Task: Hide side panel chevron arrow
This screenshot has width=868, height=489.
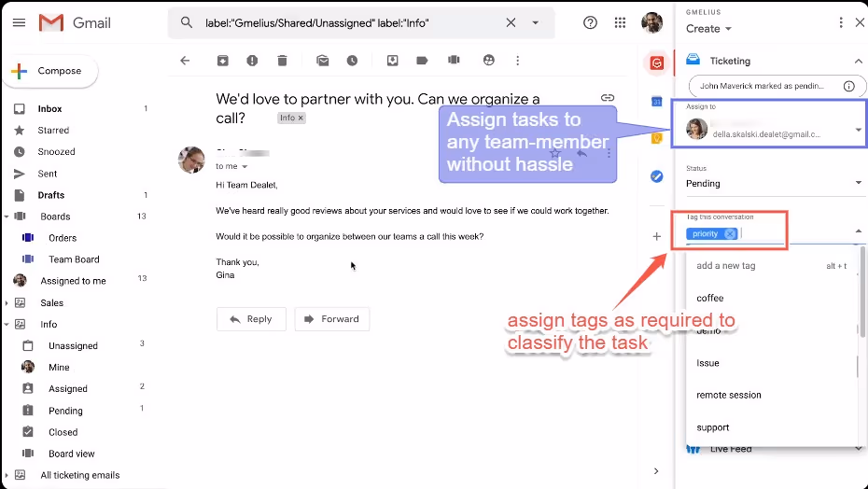Action: point(656,471)
